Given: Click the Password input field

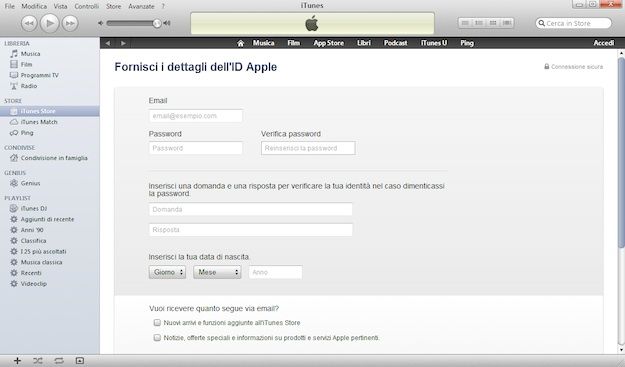Looking at the screenshot, I should click(196, 148).
